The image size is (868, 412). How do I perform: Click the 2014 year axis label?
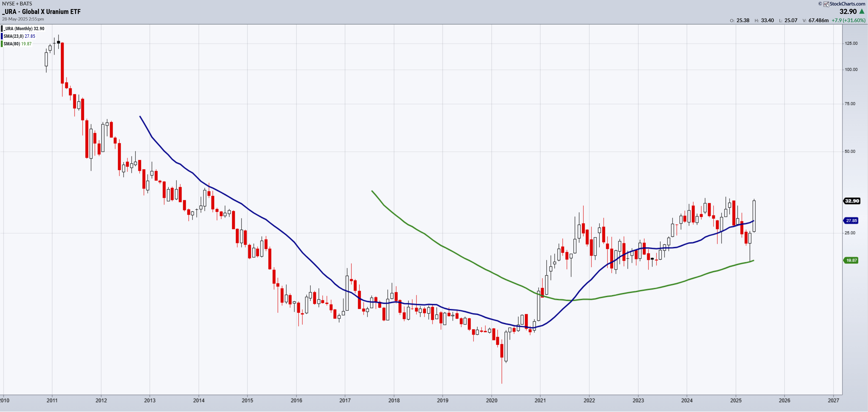pos(198,401)
